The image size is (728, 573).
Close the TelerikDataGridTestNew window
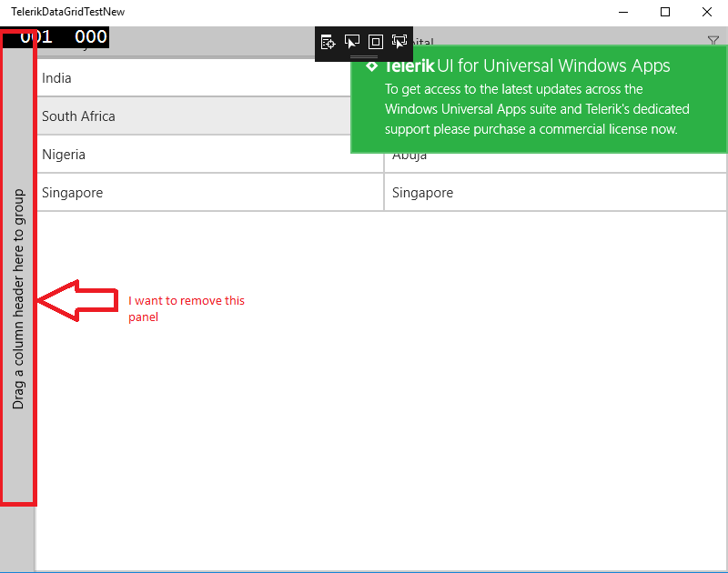(x=707, y=12)
